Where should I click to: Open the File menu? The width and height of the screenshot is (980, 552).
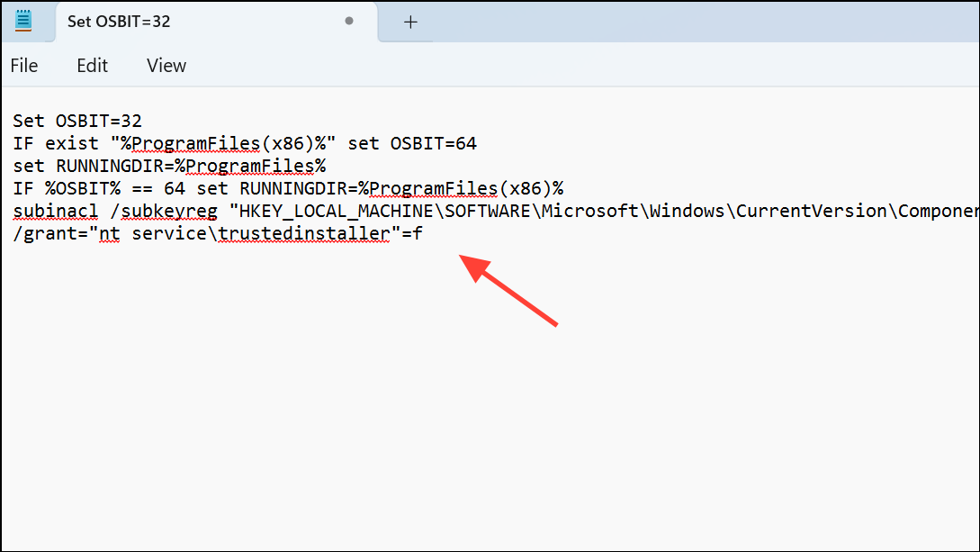[x=23, y=65]
